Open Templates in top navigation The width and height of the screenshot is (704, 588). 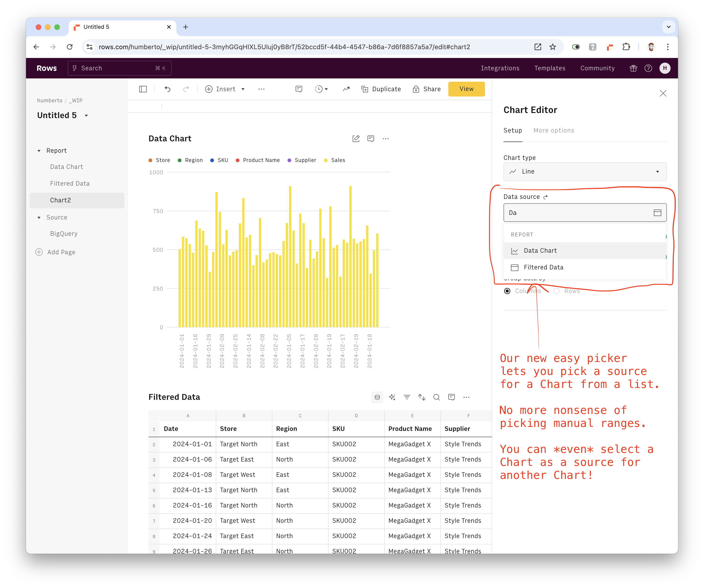[550, 68]
